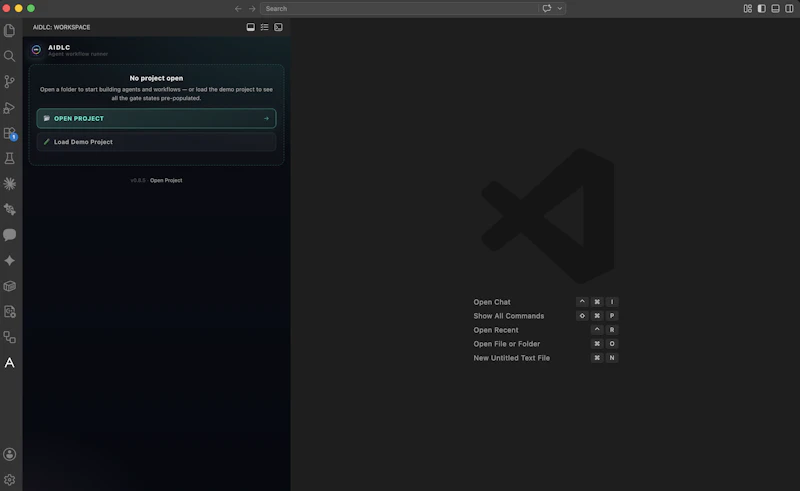
Task: Toggle the bottom panel visibility
Action: coord(775,9)
